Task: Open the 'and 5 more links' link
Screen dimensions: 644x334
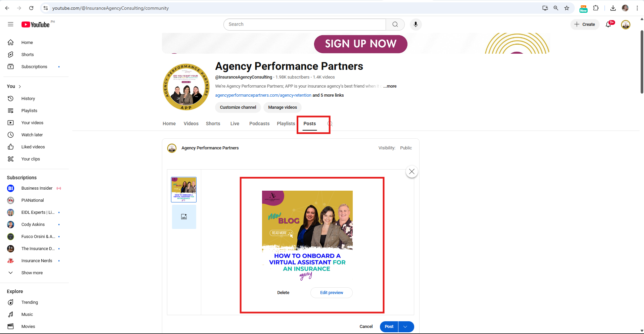Action: click(x=328, y=95)
